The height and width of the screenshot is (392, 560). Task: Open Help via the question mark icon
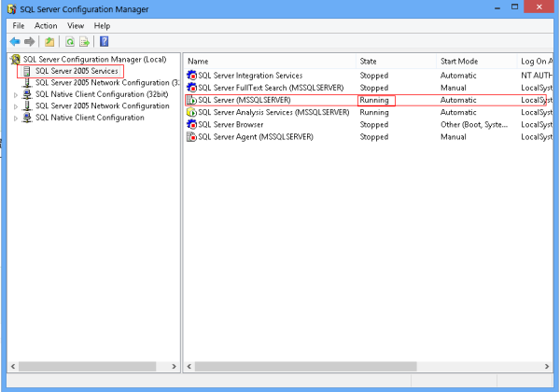[x=104, y=41]
